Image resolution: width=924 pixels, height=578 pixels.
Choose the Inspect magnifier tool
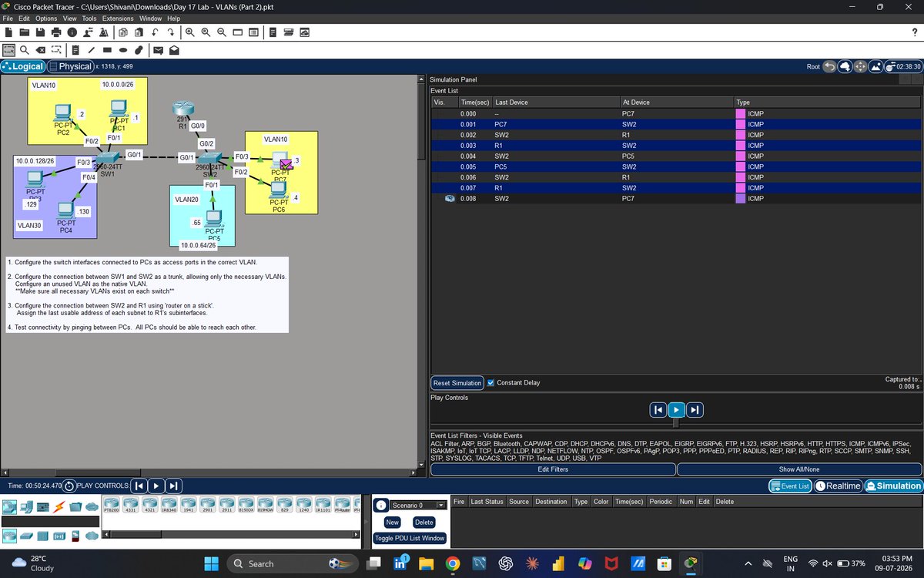point(25,50)
